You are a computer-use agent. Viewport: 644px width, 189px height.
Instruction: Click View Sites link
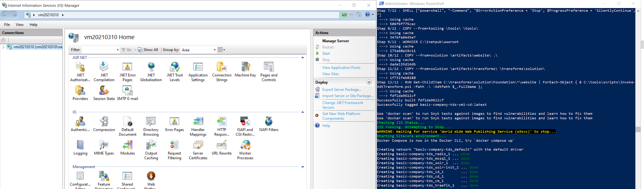coord(330,74)
